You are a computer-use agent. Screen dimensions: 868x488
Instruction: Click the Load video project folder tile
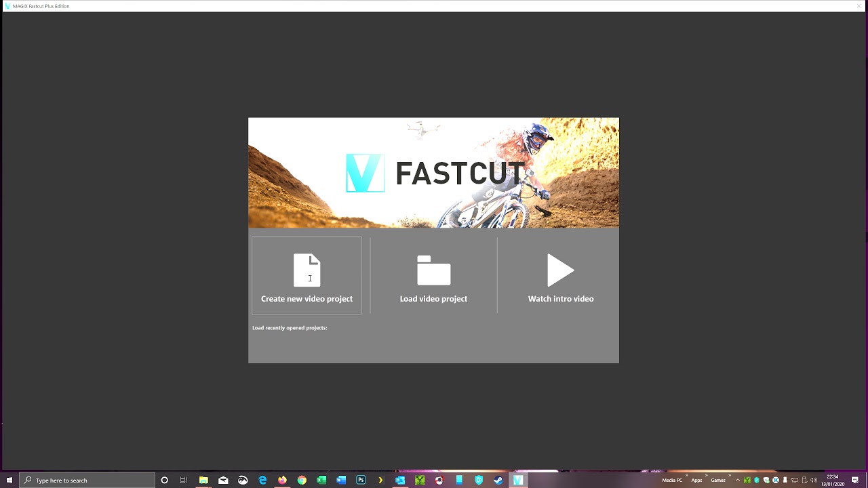(433, 275)
